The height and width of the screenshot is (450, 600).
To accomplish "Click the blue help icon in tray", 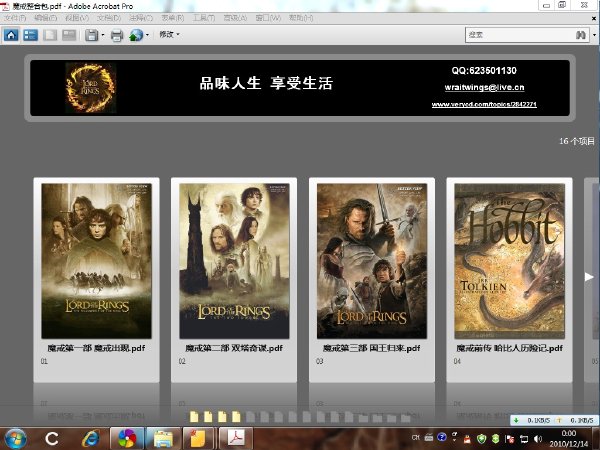I will [442, 437].
